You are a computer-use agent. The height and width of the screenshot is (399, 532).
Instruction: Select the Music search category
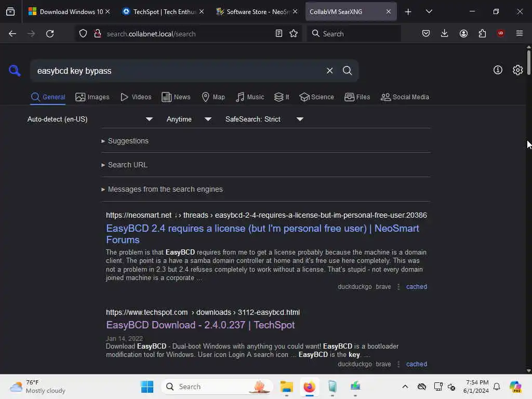(250, 97)
